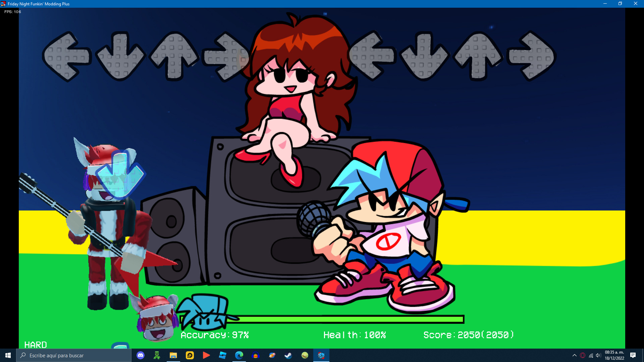
Task: Open Steam from the taskbar
Action: 288,355
